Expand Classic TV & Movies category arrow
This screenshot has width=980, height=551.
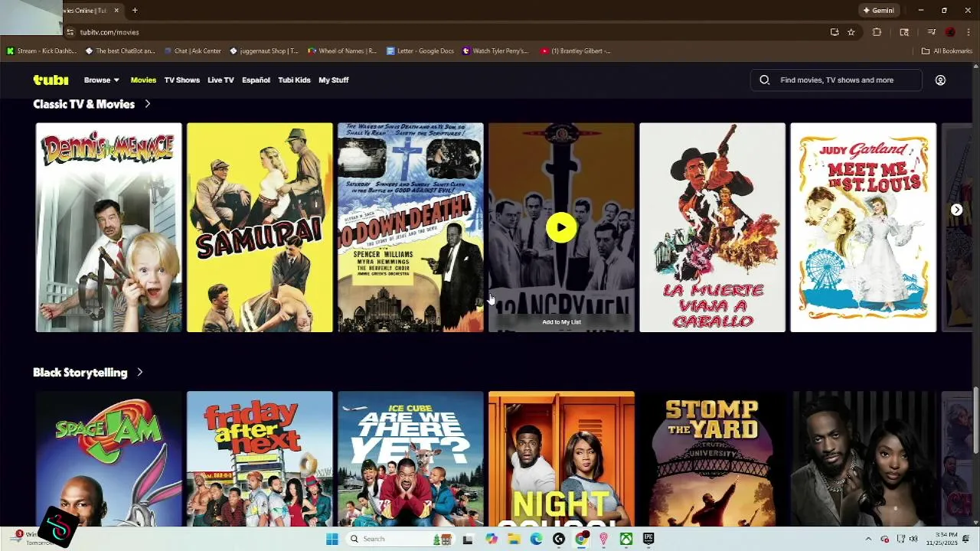pos(147,104)
